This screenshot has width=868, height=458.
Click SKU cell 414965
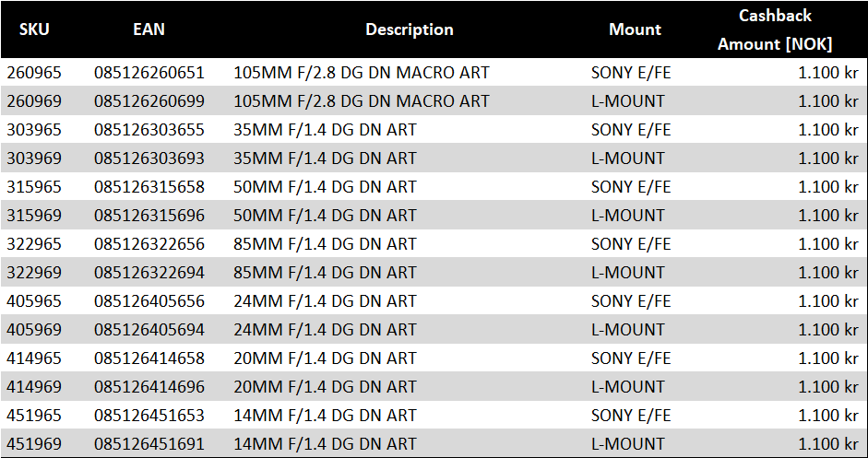tap(34, 358)
